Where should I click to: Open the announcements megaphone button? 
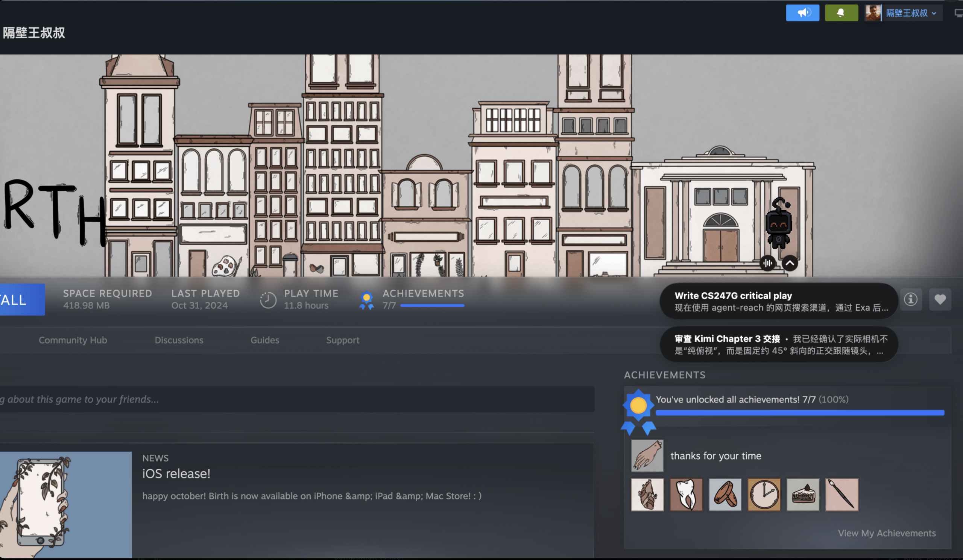pyautogui.click(x=802, y=13)
